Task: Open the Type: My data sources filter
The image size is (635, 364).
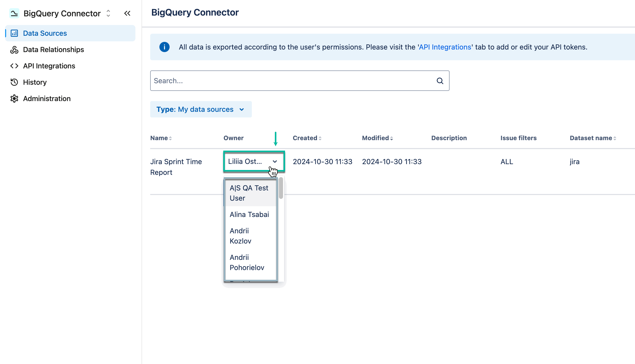Action: 201,109
